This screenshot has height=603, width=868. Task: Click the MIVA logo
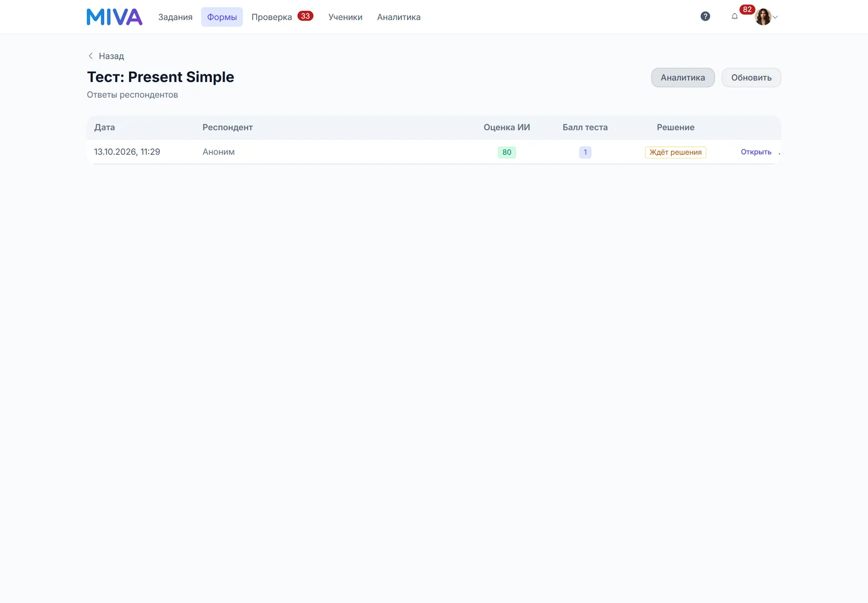pyautogui.click(x=114, y=17)
